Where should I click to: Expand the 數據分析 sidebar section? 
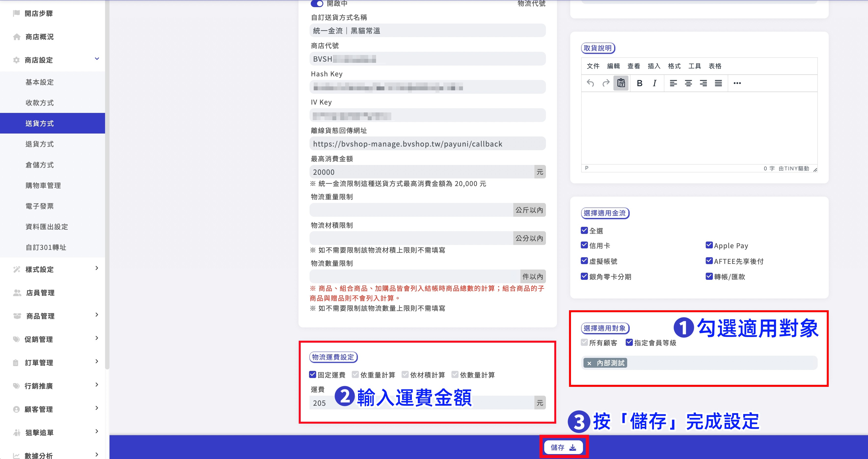pos(97,455)
